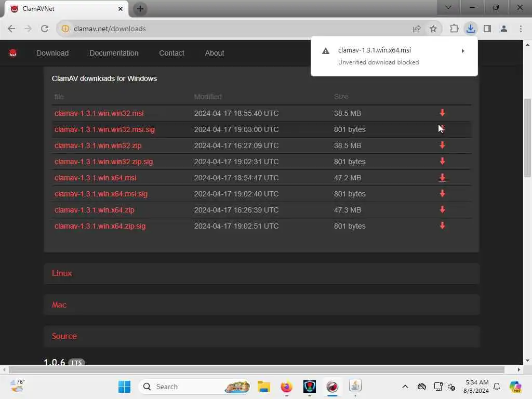
Task: Expand the Linux downloads section
Action: pos(261,273)
